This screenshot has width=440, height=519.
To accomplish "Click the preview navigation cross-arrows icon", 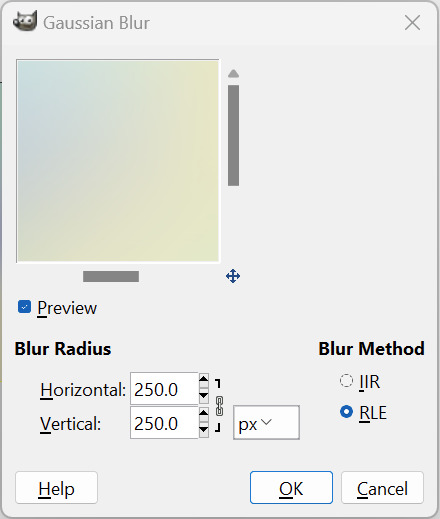I will (233, 276).
